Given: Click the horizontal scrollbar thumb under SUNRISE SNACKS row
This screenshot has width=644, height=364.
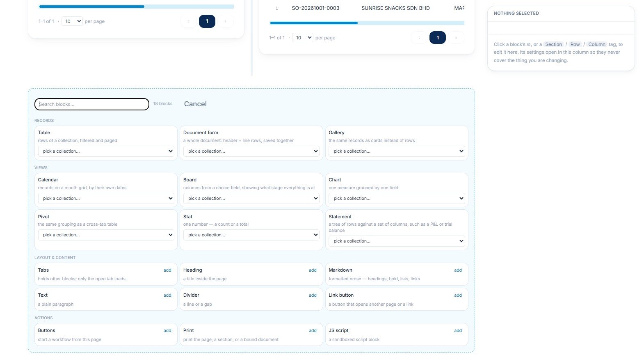Looking at the screenshot, I should pos(314,23).
